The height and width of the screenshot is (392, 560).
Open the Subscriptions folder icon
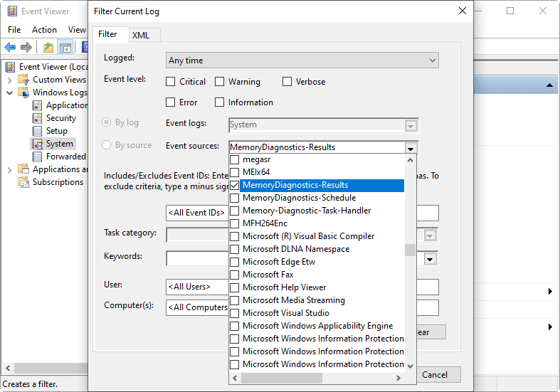pyautogui.click(x=24, y=182)
